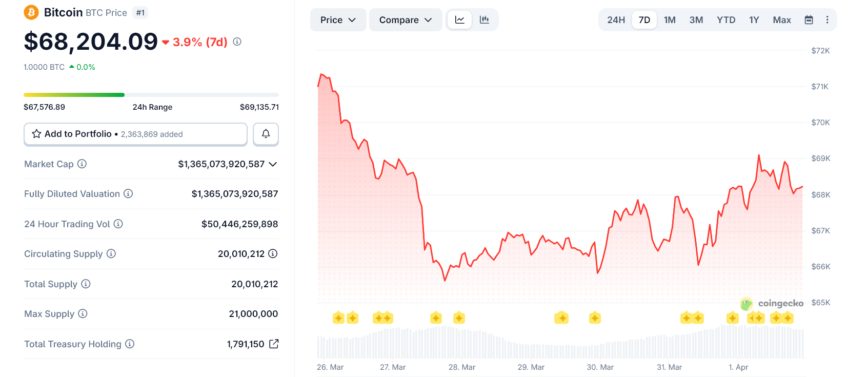The width and height of the screenshot is (868, 377).
Task: Click the info icon next to 24 Hour Trading Vol
Action: (118, 224)
